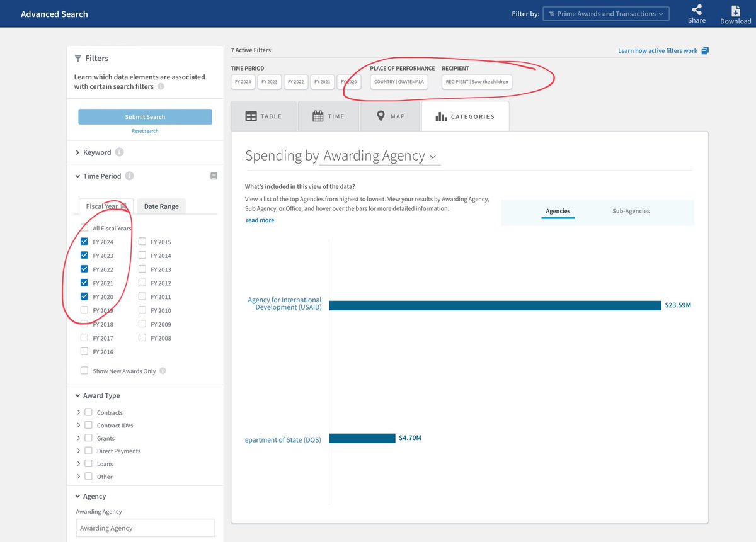Open the Awarding Agency spending dropdown
Image resolution: width=756 pixels, height=542 pixels.
379,156
